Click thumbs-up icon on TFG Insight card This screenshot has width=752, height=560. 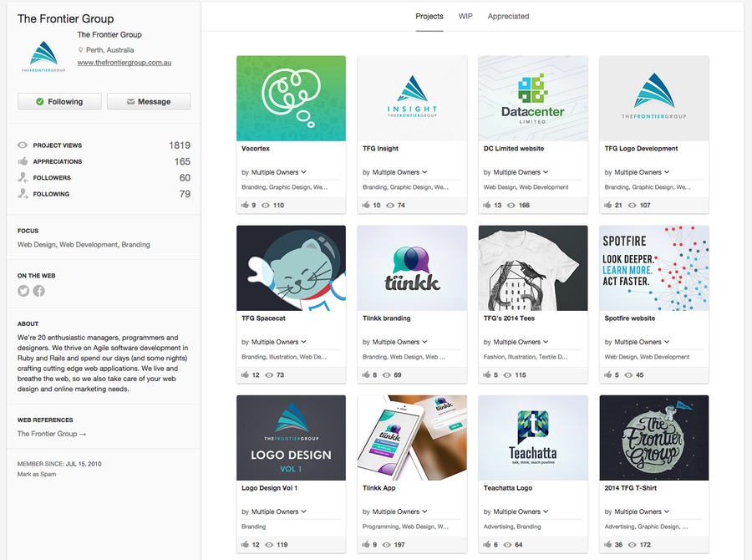pos(366,205)
